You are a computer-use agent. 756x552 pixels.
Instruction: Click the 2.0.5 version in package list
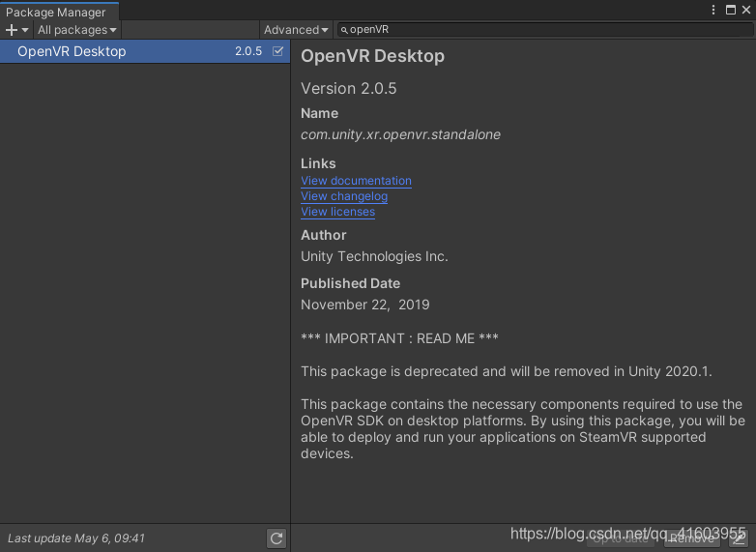tap(248, 51)
